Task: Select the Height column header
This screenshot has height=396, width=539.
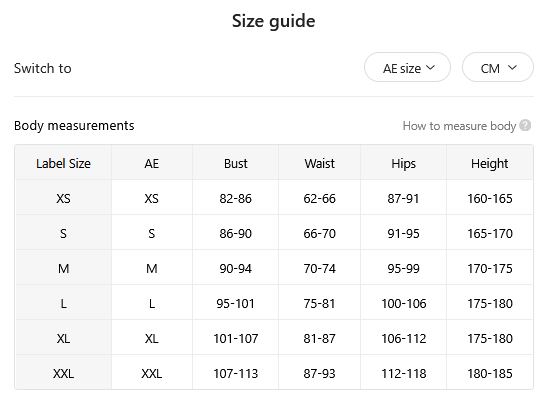Action: pyautogui.click(x=490, y=164)
